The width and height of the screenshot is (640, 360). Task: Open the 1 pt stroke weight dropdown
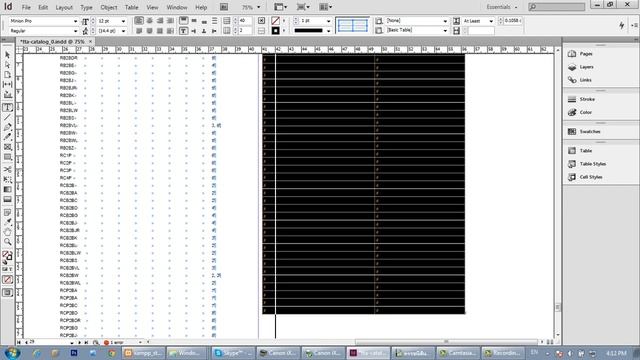329,21
